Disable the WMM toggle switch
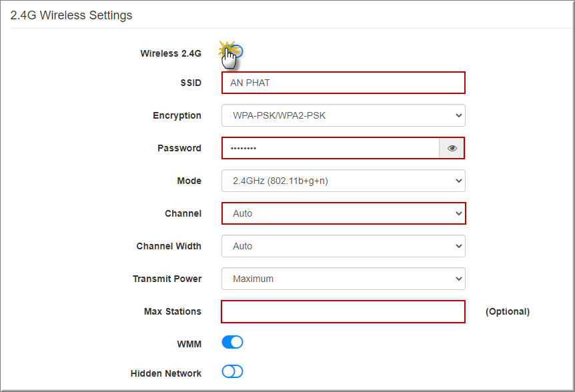The height and width of the screenshot is (392, 575). coord(232,342)
